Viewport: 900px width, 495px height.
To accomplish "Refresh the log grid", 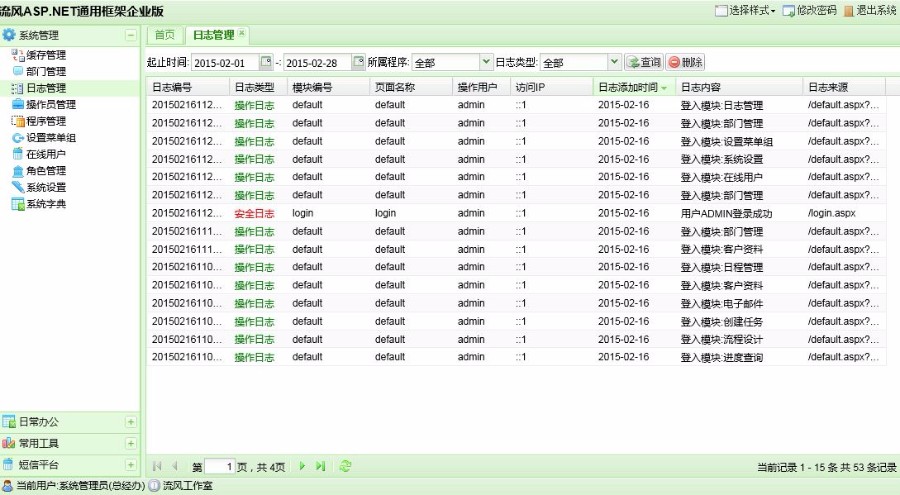I will tap(345, 466).
